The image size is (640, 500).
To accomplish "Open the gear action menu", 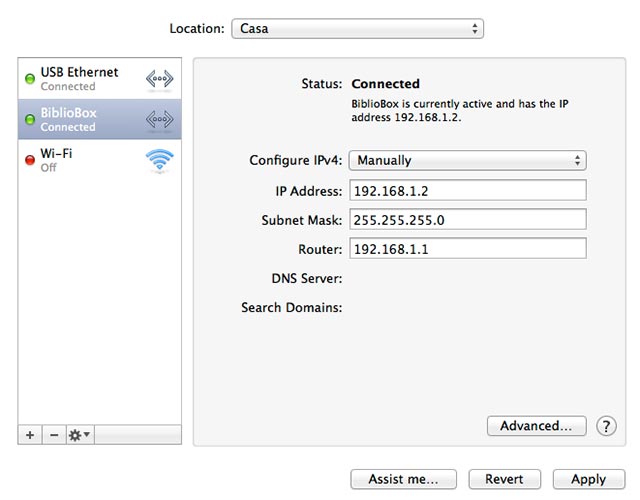I will [x=79, y=435].
